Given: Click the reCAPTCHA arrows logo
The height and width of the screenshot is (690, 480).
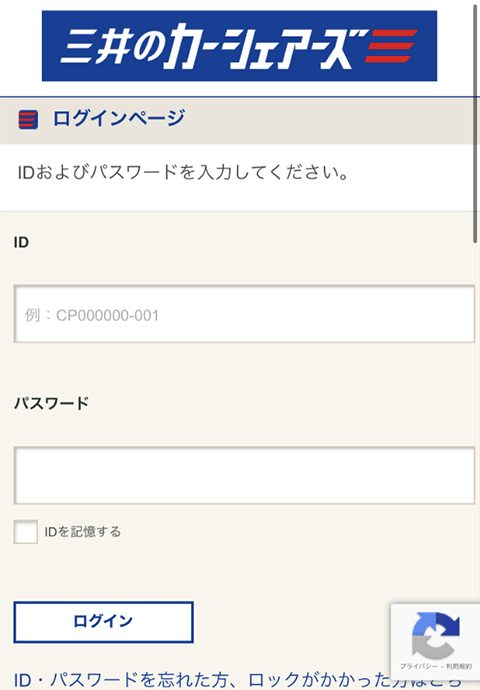Looking at the screenshot, I should pos(436,636).
